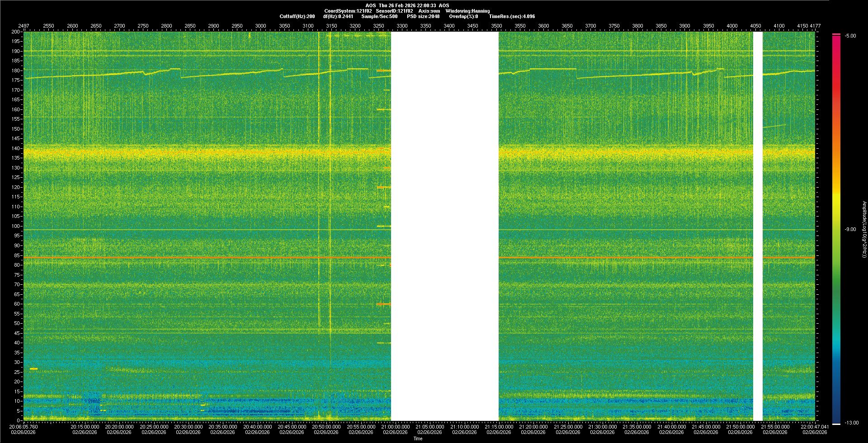Click the -5.00 maximum colorbar label

(850, 36)
